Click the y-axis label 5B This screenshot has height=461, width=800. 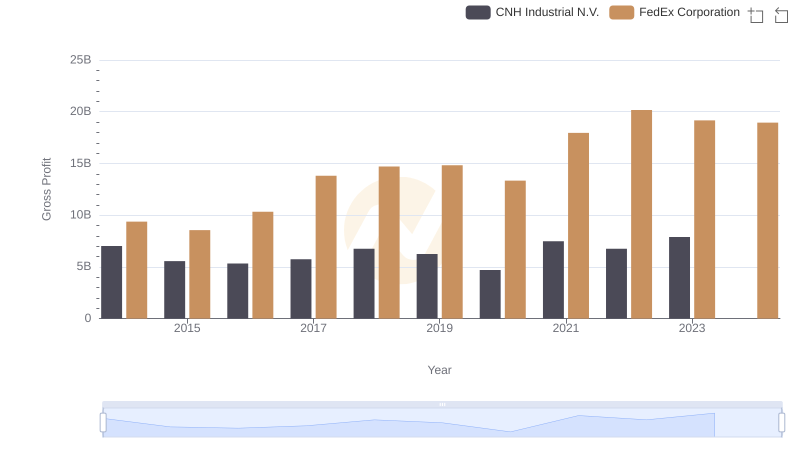point(84,266)
